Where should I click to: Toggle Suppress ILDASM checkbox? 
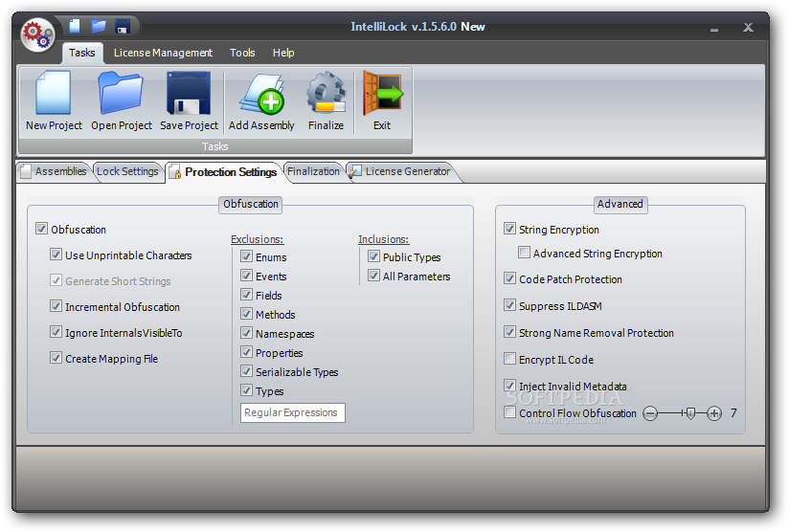coord(509,305)
